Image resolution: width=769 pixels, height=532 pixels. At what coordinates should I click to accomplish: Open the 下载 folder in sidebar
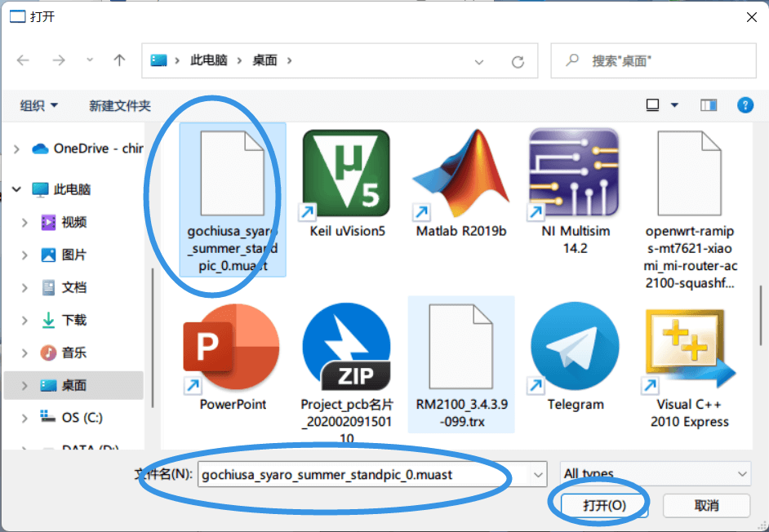point(63,320)
